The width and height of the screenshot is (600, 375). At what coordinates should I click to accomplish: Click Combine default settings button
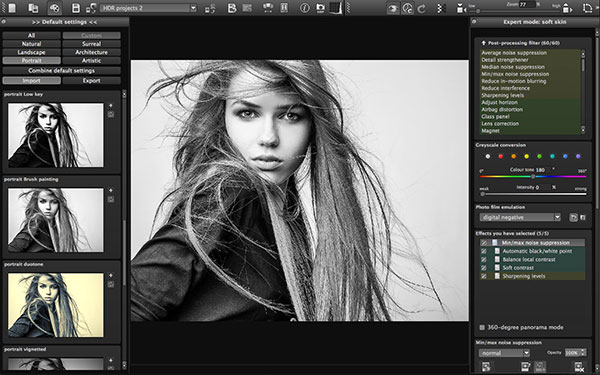(62, 71)
